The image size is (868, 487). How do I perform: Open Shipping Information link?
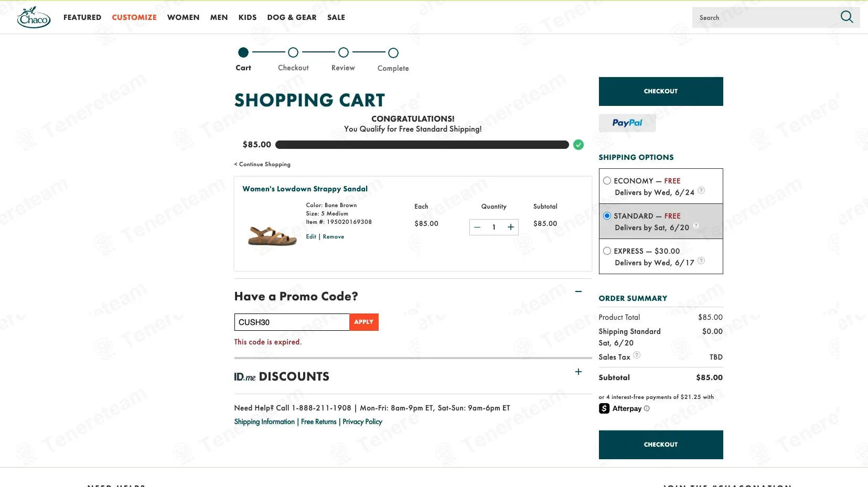point(264,421)
